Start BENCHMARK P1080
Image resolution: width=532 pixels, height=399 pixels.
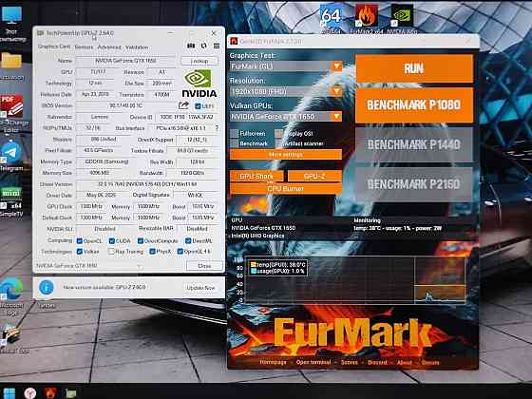(414, 104)
